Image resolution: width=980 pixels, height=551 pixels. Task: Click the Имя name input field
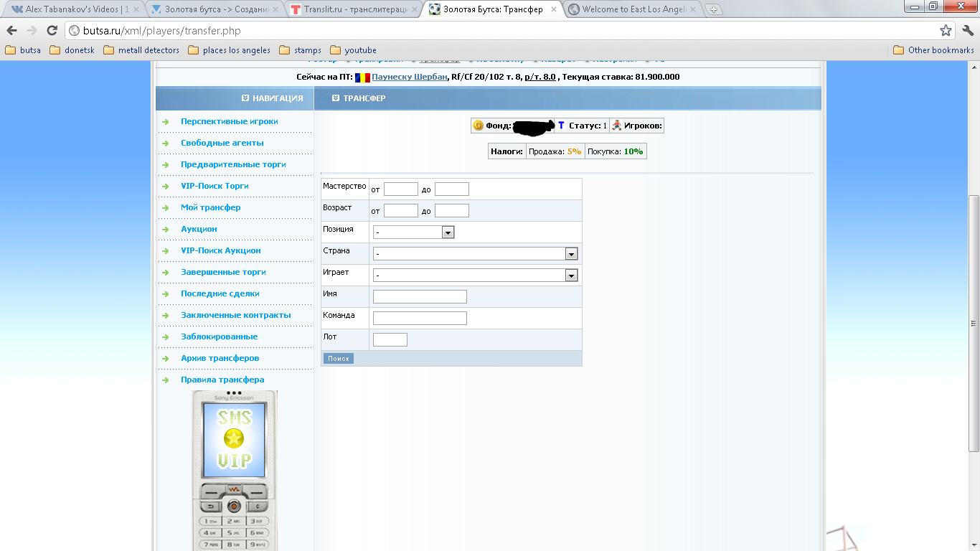click(x=420, y=297)
